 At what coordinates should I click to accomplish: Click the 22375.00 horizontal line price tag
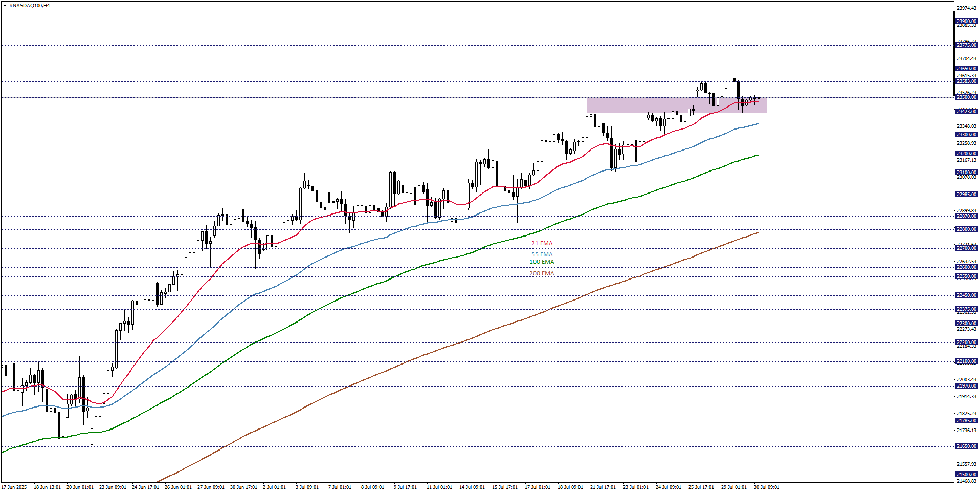(x=967, y=309)
